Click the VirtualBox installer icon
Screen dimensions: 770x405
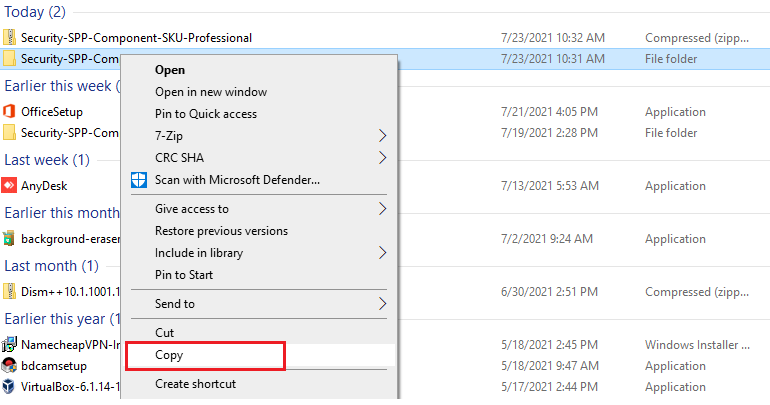coord(9,387)
